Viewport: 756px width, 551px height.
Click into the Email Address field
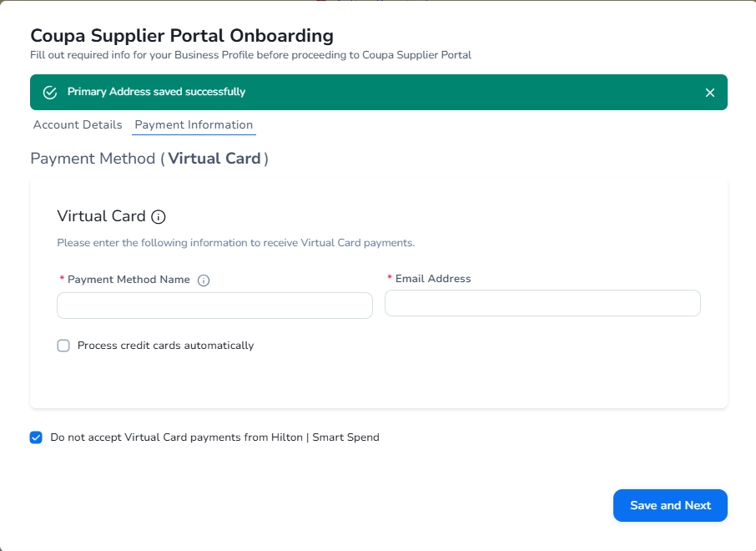542,303
